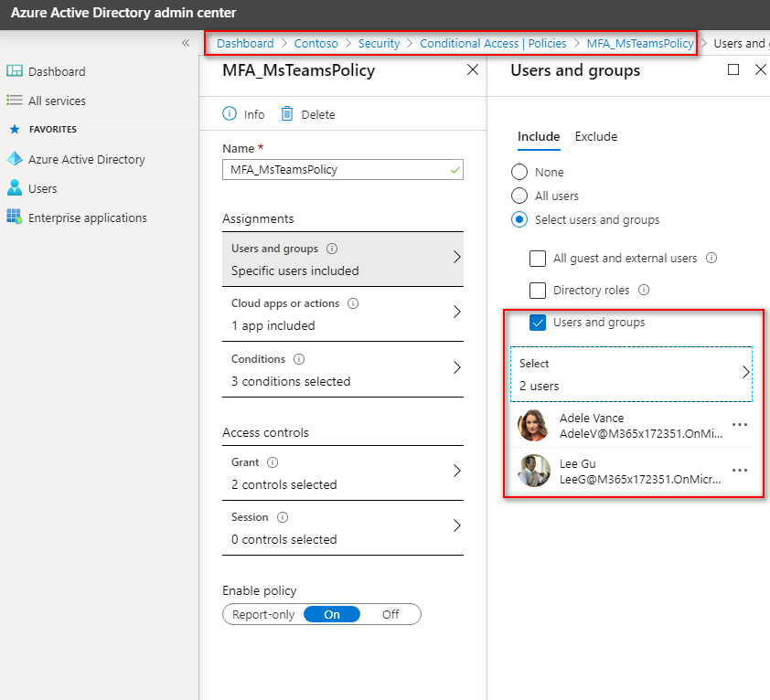Click the Delete trash can icon
Screen dimensions: 770x700
[x=287, y=114]
